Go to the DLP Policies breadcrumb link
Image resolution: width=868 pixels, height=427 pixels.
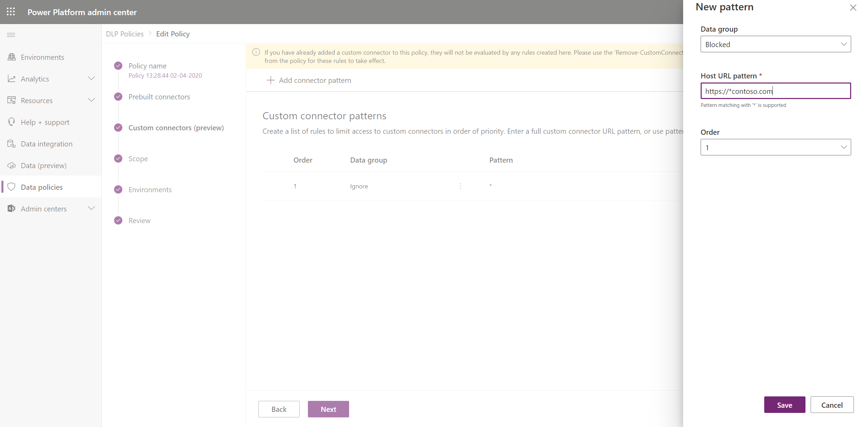click(125, 34)
